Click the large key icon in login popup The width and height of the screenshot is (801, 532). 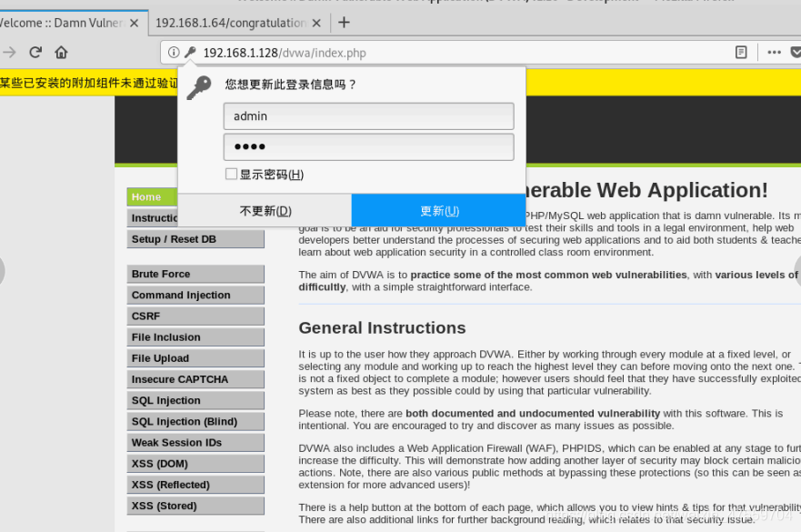tap(199, 88)
